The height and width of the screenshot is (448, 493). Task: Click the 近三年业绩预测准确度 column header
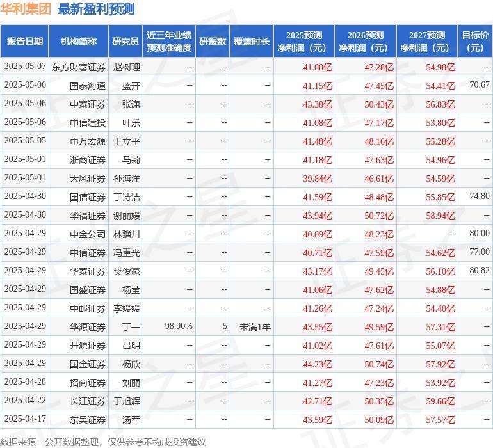pyautogui.click(x=169, y=41)
